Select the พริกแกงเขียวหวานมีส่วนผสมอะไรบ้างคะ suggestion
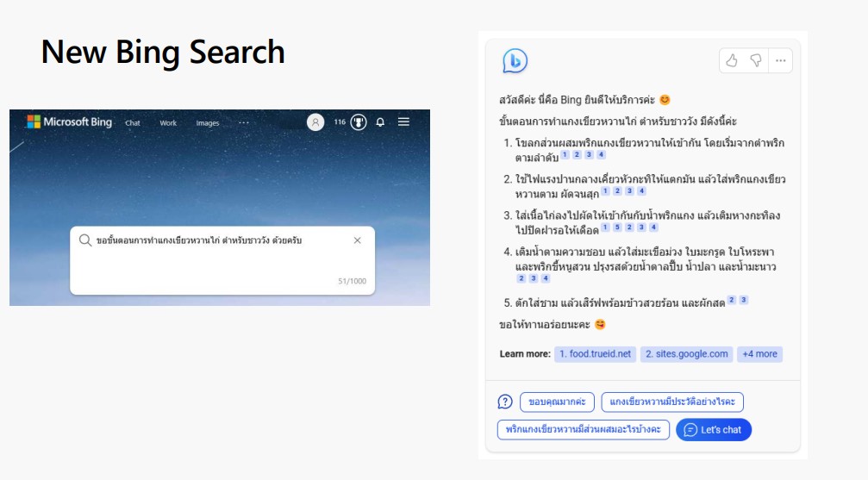This screenshot has width=868, height=480. (584, 430)
